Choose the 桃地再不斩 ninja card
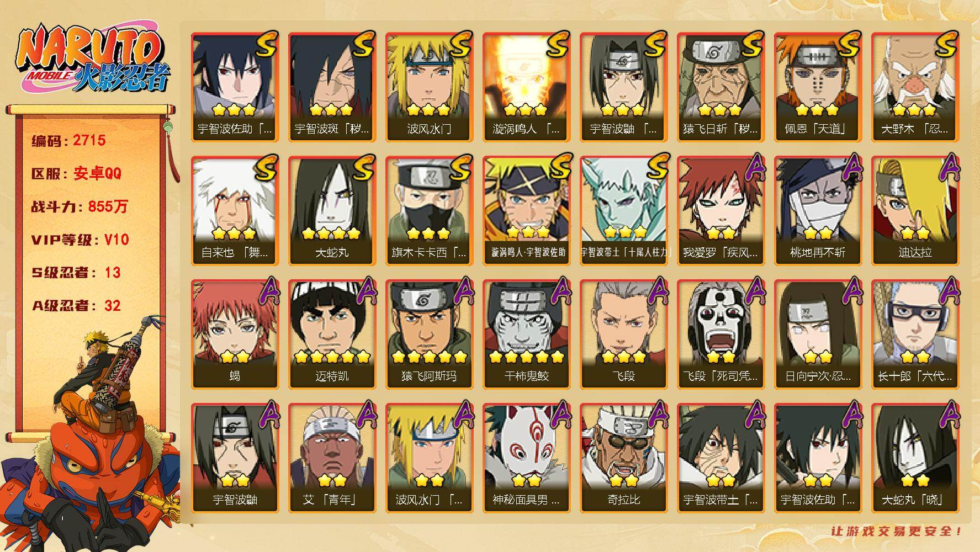Screen dimensions: 980x552 click(818, 211)
